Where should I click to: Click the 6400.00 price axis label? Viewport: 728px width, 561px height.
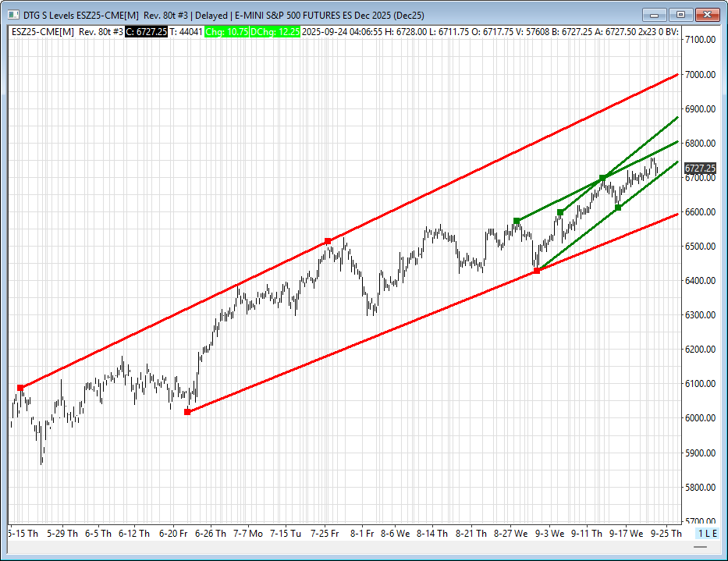tap(700, 281)
